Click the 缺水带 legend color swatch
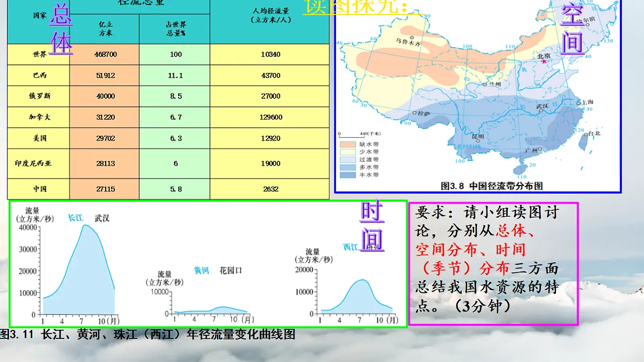 [347, 144]
